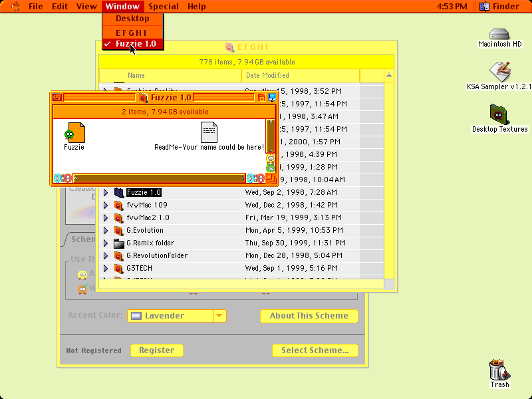Click the "Mon, Dec 28, 1998, 5:04 PM" date
Image resolution: width=532 pixels, height=399 pixels.
click(293, 255)
